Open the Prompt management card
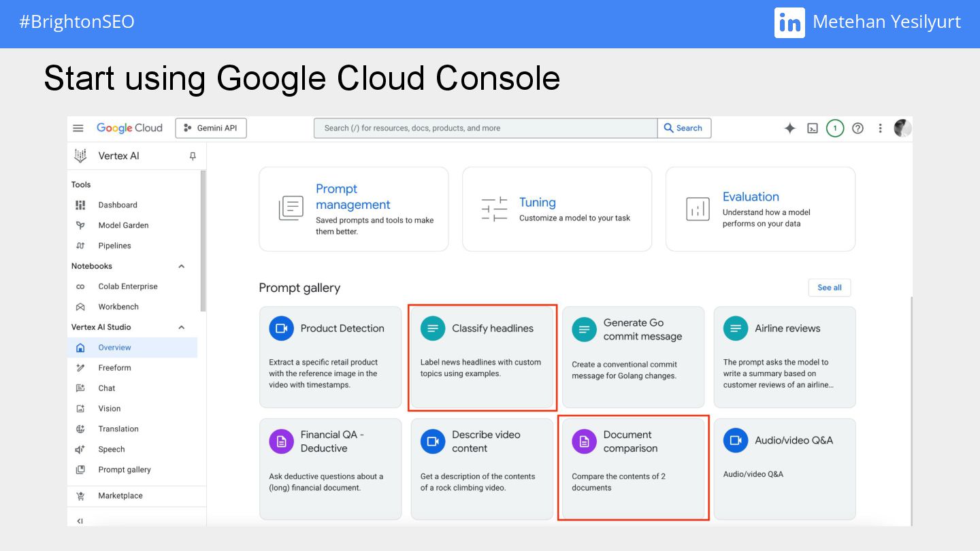The image size is (980, 551). pos(354,210)
